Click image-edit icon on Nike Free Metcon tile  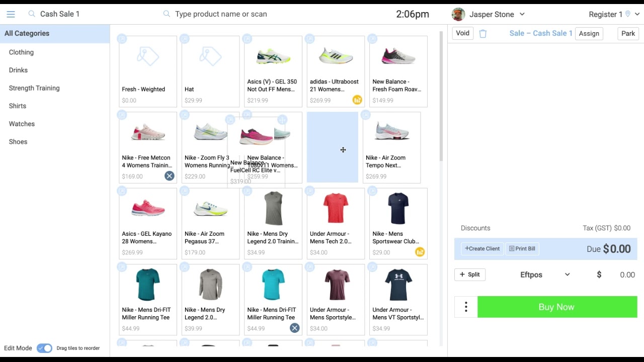122,115
